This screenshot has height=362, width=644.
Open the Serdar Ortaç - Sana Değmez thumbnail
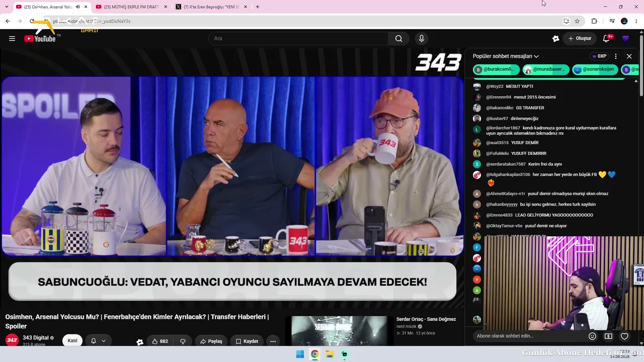tap(340, 331)
